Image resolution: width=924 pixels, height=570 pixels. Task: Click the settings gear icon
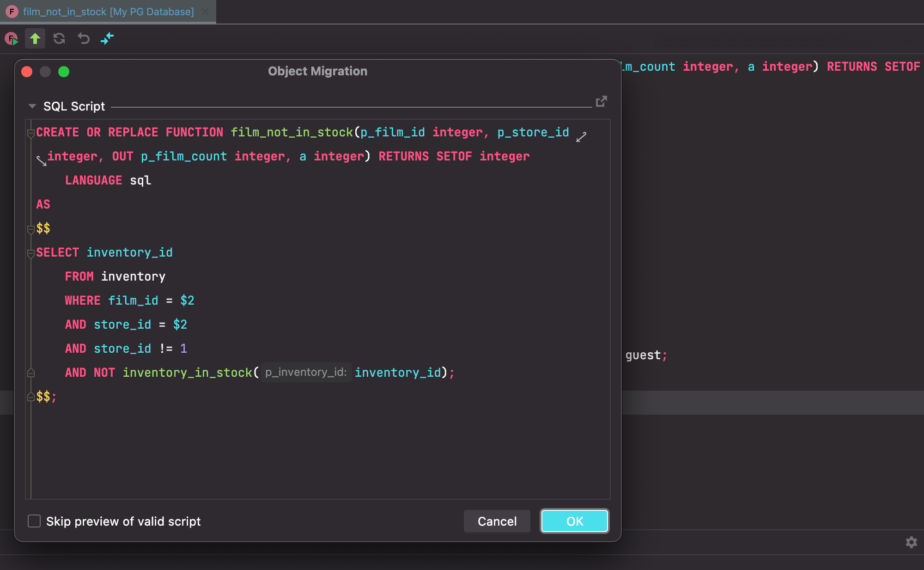pos(911,542)
